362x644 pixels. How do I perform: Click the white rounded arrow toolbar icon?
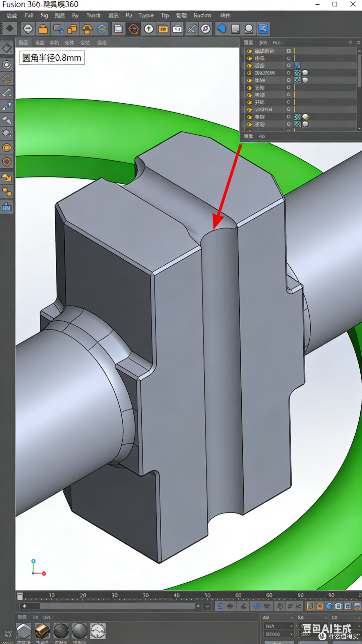[x=28, y=29]
